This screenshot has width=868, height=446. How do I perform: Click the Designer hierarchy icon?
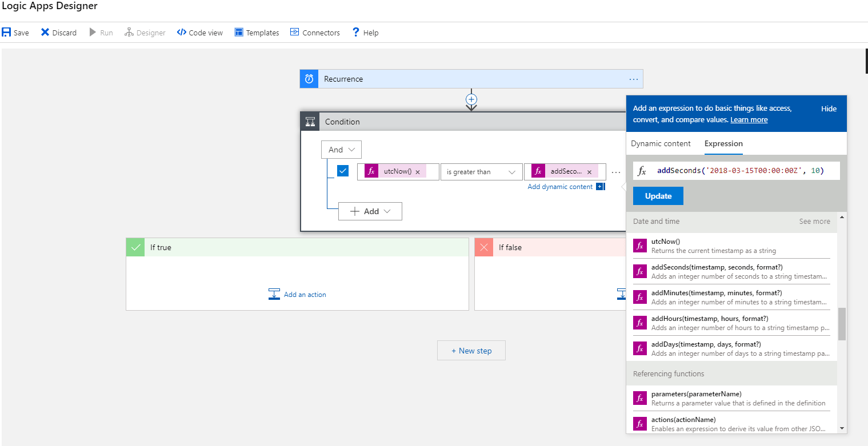click(x=129, y=33)
